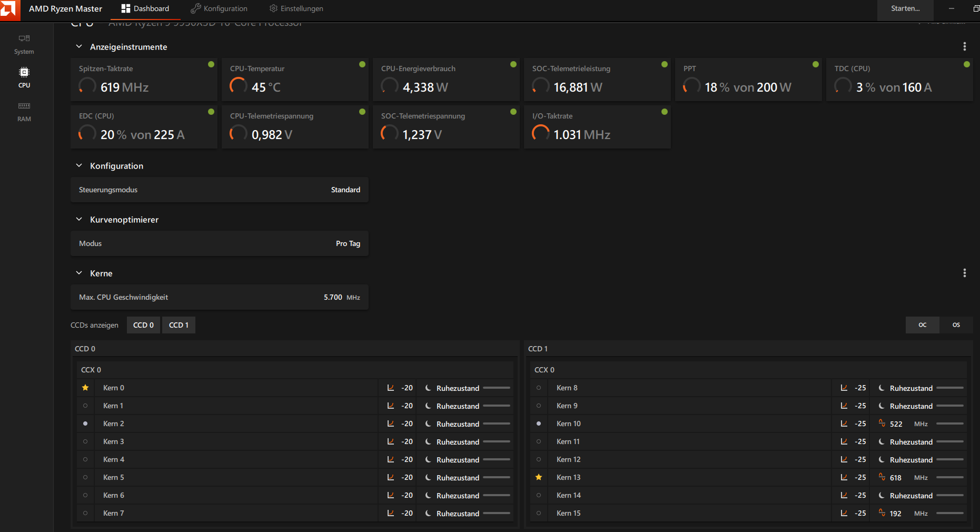Screen dimensions: 980x532
Task: Click the Kern 15 frequency bar
Action: pos(950,513)
